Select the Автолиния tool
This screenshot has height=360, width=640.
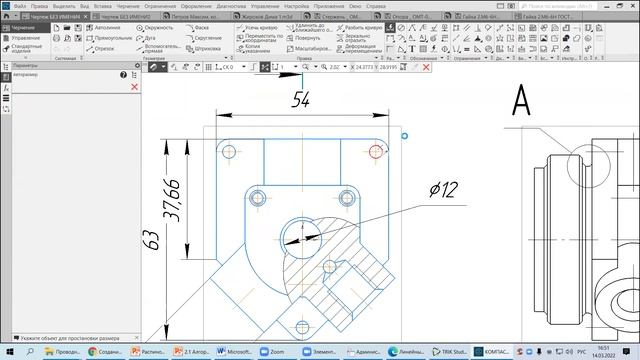(x=103, y=28)
